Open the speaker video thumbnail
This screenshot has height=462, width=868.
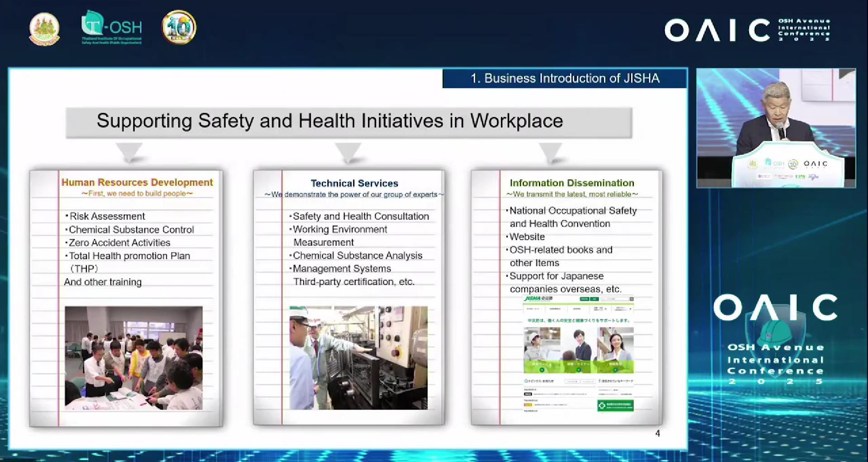pos(776,128)
